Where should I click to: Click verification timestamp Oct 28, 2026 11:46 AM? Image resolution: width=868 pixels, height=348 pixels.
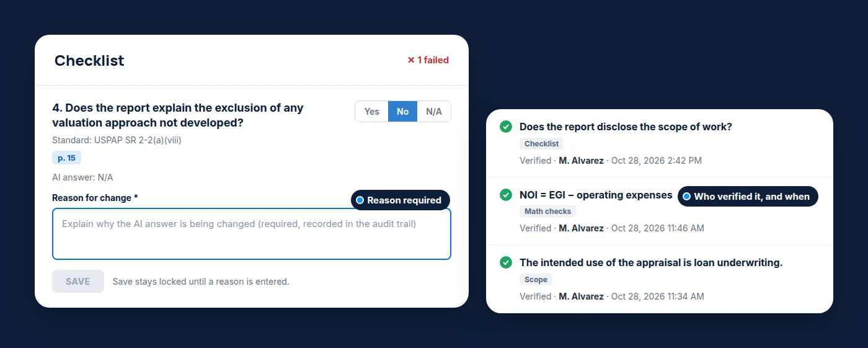tap(658, 228)
